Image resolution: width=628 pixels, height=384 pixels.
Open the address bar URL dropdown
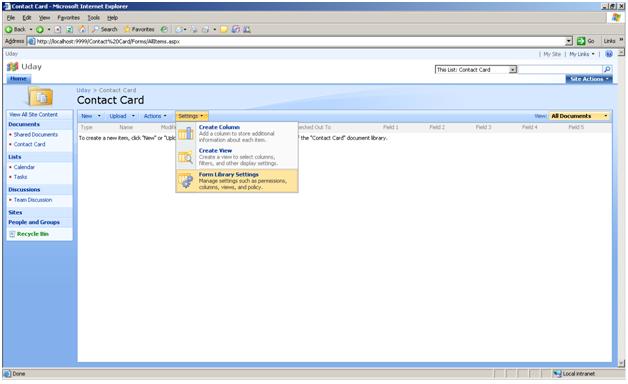click(569, 41)
